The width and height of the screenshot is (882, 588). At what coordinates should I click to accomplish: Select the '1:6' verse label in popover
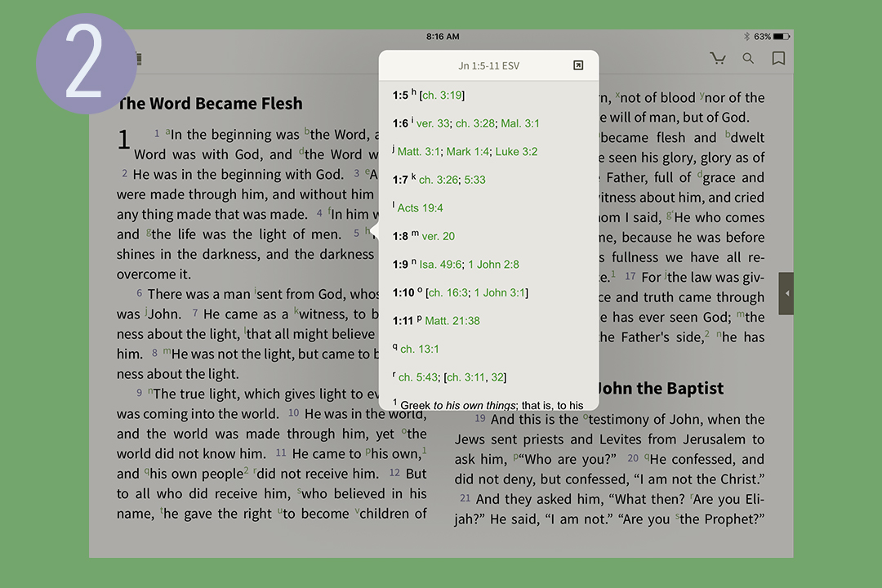pyautogui.click(x=400, y=124)
